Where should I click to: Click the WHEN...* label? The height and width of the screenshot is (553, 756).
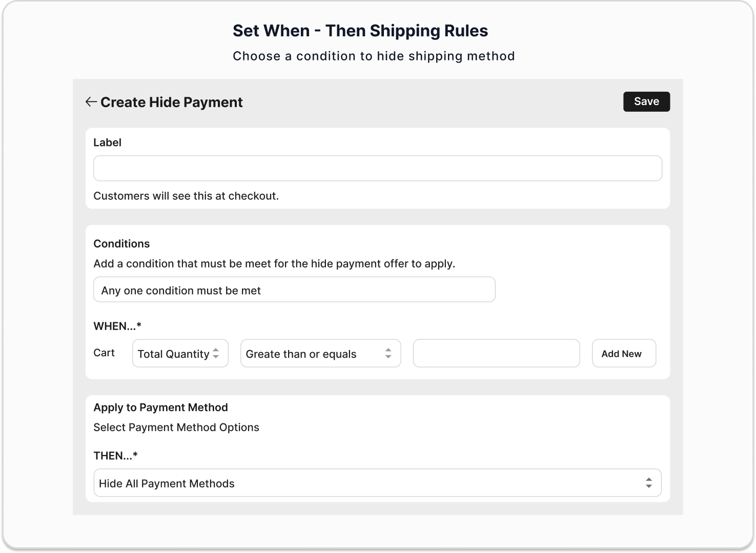pos(117,326)
